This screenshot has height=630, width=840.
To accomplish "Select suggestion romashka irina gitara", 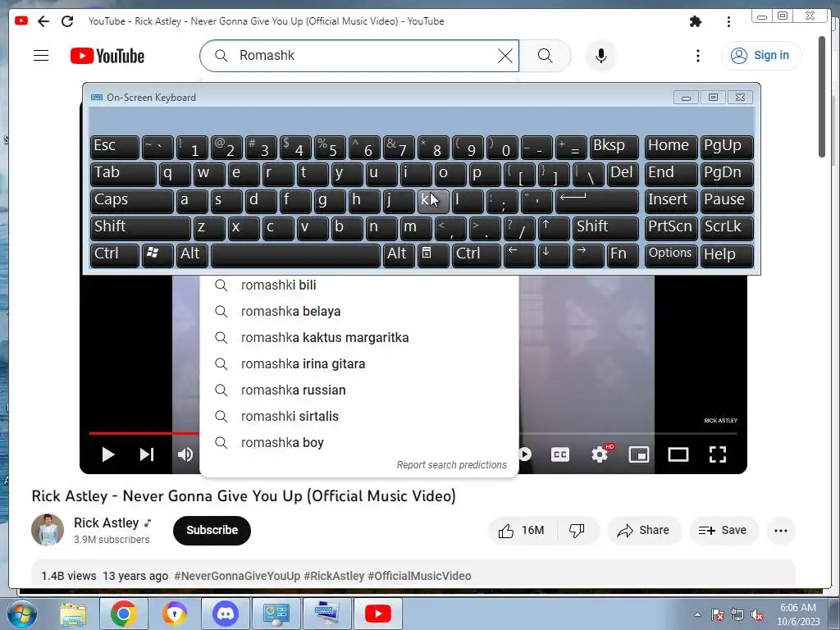I will [359, 363].
